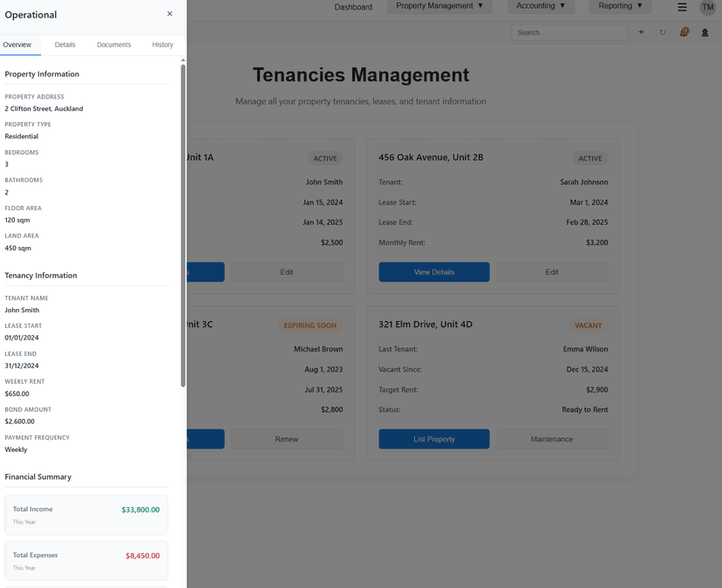722x588 pixels.
Task: Click the ACTIVE badge on 456 Oak Avenue
Action: [x=589, y=159]
